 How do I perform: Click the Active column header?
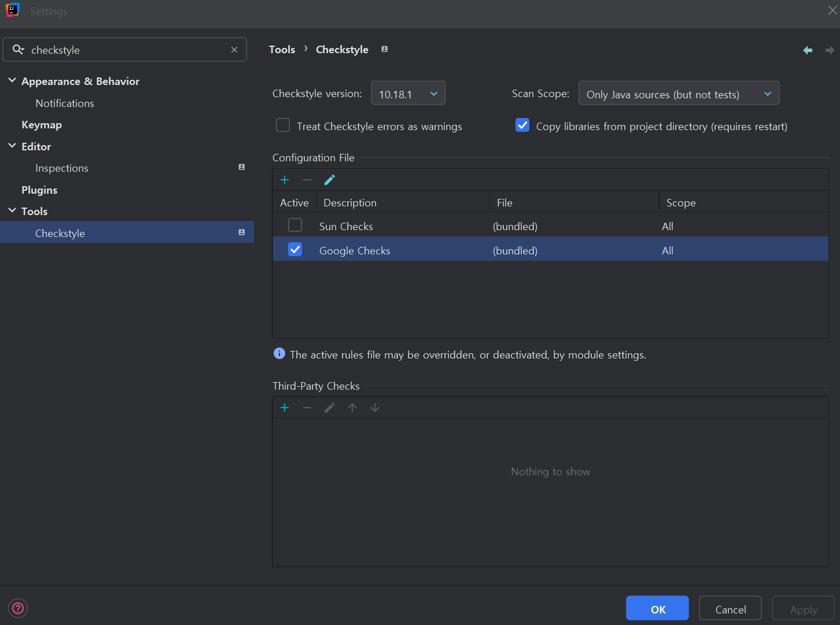pos(294,202)
